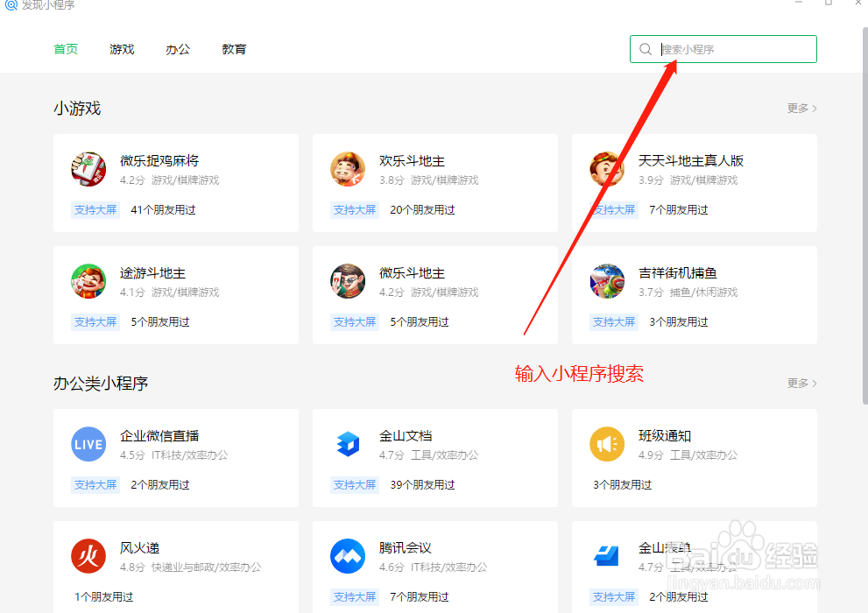
Task: Click 支持大屏 tag on 微乐斗地主 card
Action: tap(354, 322)
